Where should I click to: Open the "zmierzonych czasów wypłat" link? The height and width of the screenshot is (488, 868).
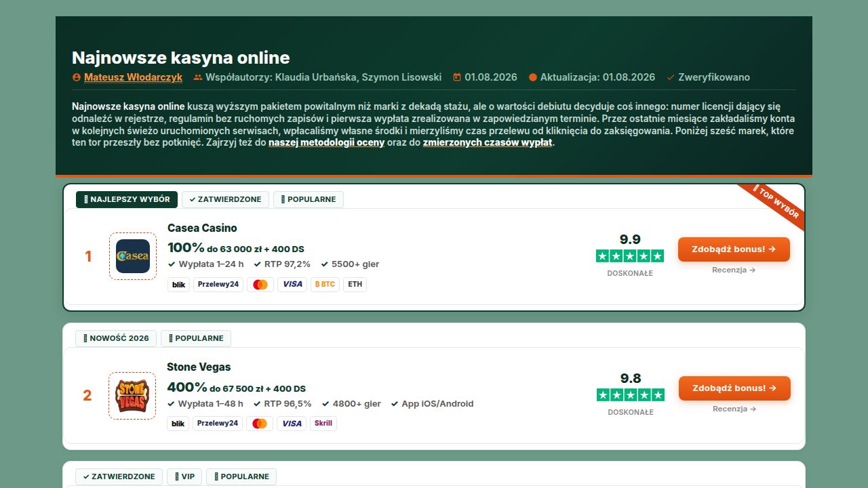(x=488, y=142)
